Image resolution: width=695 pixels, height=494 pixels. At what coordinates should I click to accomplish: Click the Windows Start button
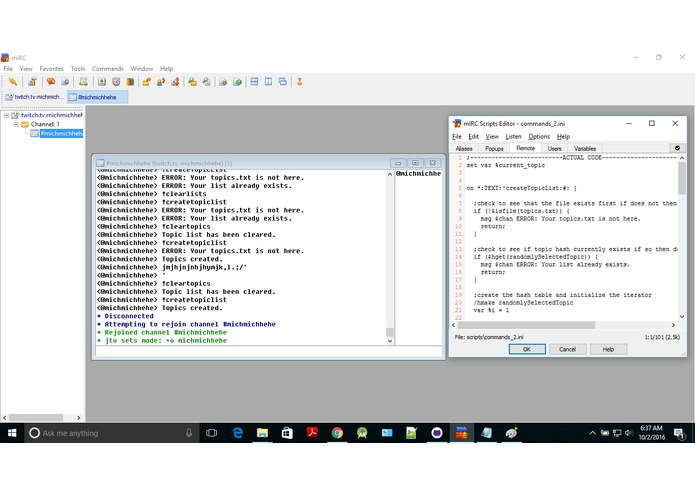(x=12, y=433)
